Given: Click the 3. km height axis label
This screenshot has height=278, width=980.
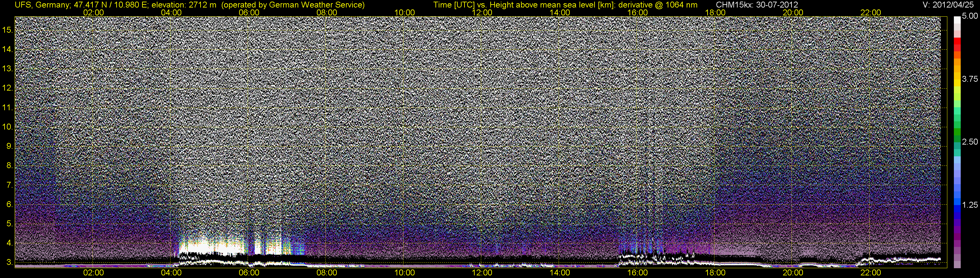Looking at the screenshot, I should coord(10,262).
